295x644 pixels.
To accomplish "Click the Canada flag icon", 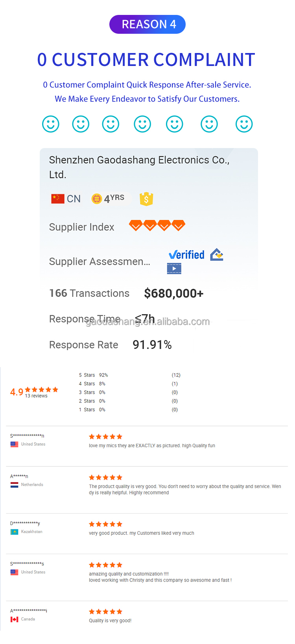I will click(15, 619).
